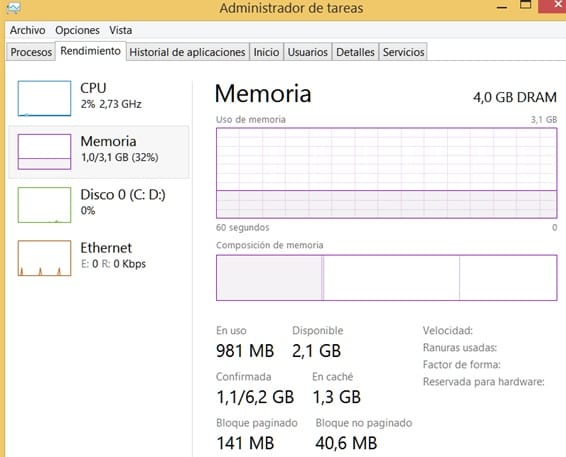The image size is (566, 457).
Task: Click the 60 segundos graph label
Action: pyautogui.click(x=243, y=227)
